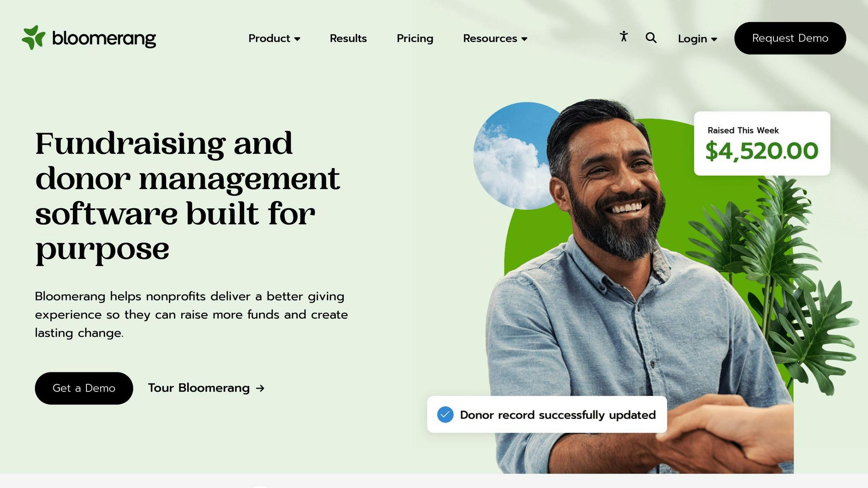868x488 pixels.
Task: Click the Fundraising and donor management headline
Action: 187,196
